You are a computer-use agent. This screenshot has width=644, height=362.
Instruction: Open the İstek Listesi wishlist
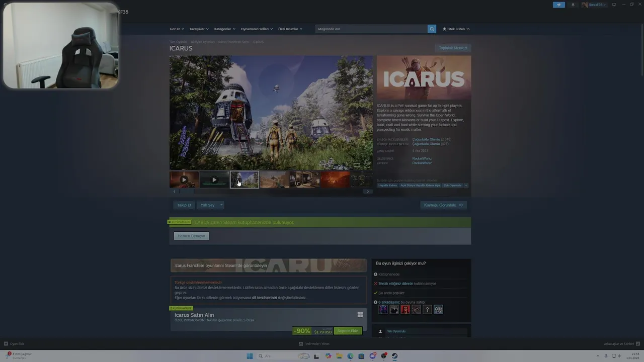coord(456,29)
